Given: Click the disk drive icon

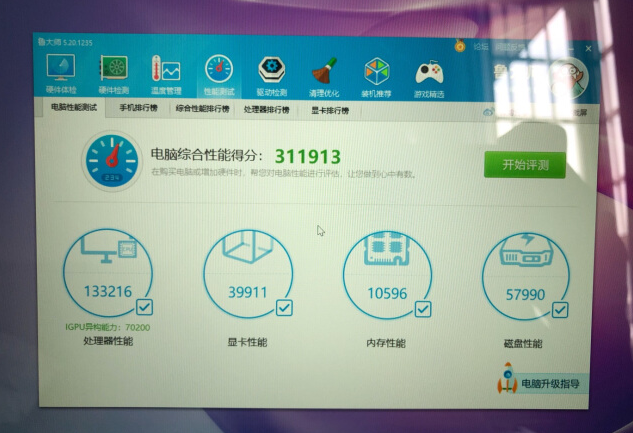Looking at the screenshot, I should (526, 250).
